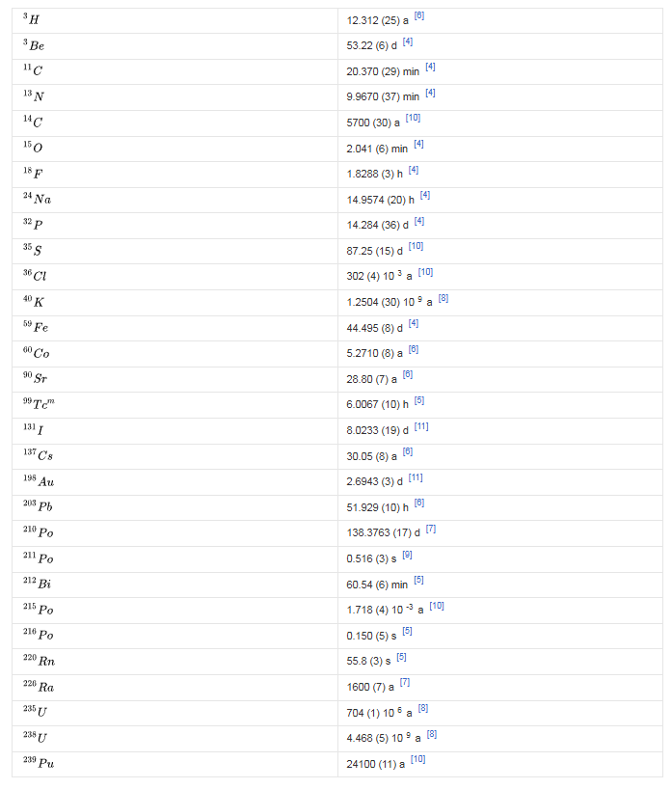Open citation [10] after 24100 (11) a
The height and width of the screenshot is (789, 672).
point(417,759)
